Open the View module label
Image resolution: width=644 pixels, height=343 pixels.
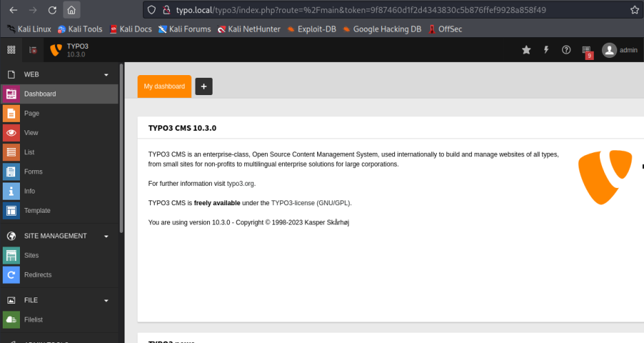[x=31, y=132]
